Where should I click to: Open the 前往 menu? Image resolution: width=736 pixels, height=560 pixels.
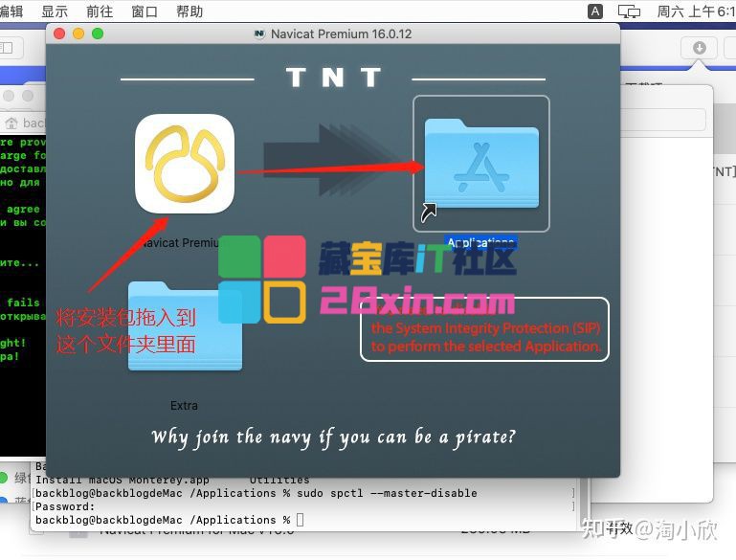[x=100, y=11]
